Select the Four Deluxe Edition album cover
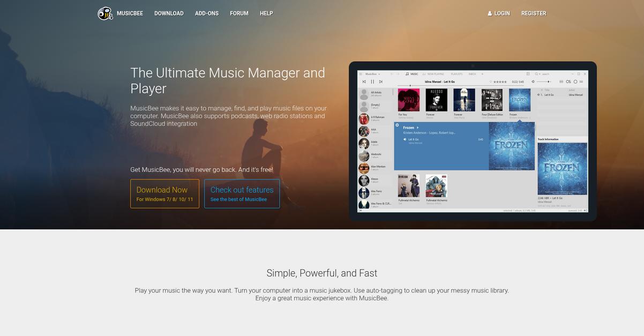 (x=492, y=100)
